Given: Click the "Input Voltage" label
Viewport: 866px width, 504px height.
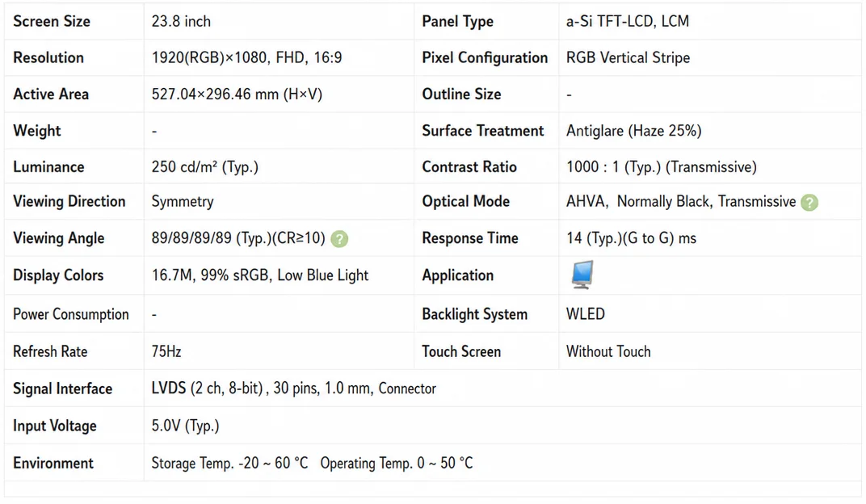Looking at the screenshot, I should 55,426.
